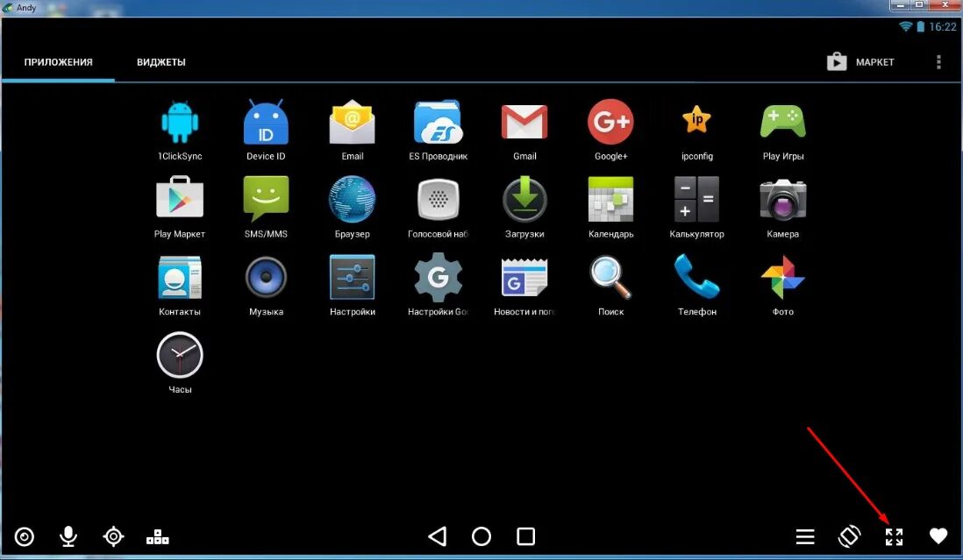
Task: Open the 1ClickSync app
Action: (x=179, y=122)
